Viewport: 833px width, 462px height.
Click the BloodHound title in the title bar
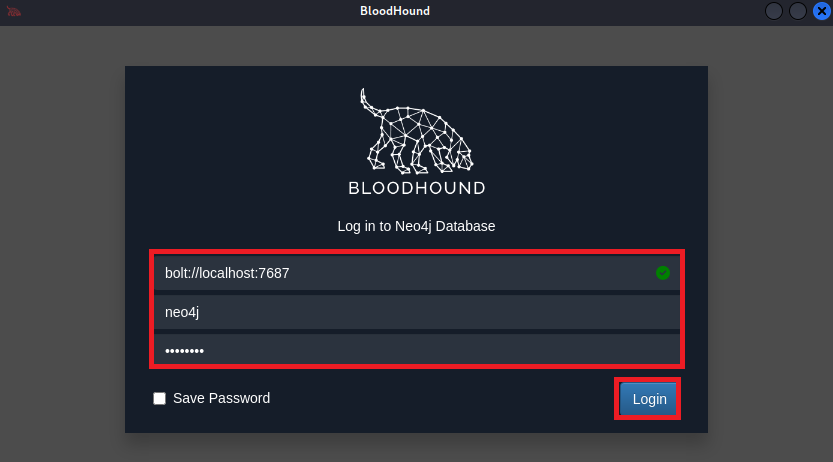point(395,11)
